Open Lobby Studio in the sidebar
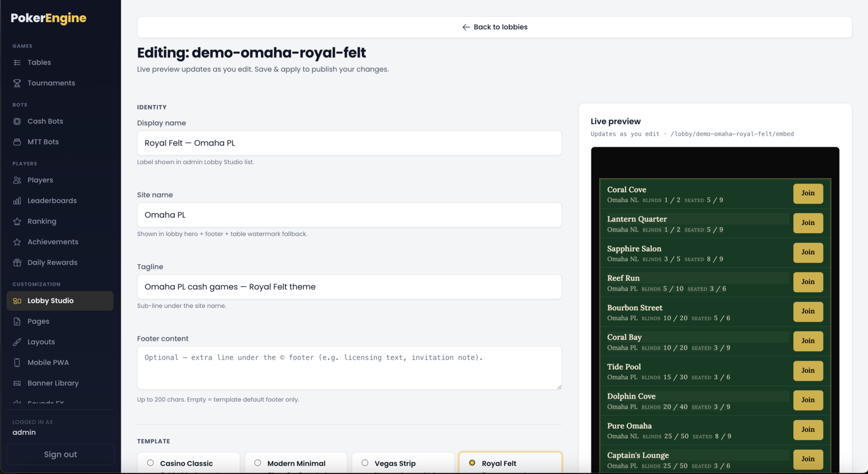868x474 pixels. 60,301
